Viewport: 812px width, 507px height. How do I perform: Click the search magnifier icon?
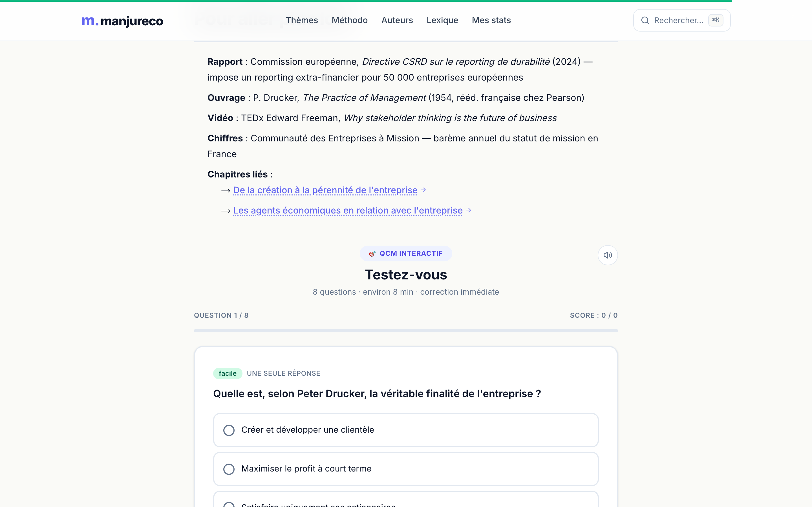click(x=645, y=20)
